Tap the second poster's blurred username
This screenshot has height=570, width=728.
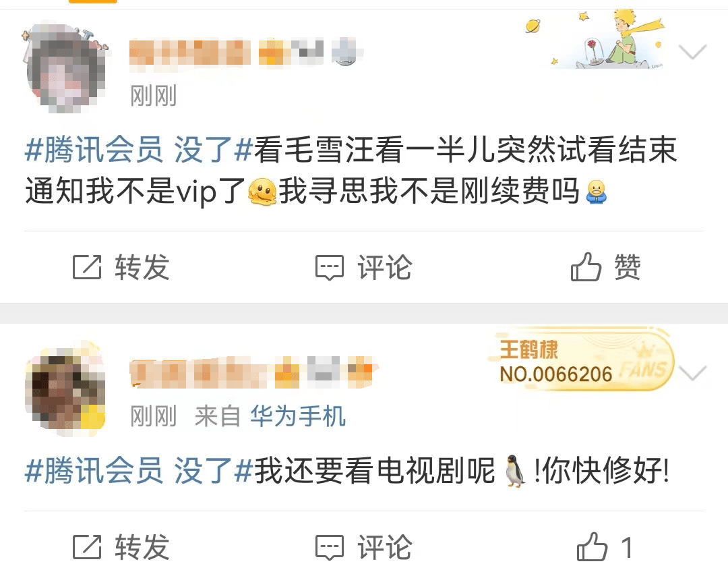251,372
